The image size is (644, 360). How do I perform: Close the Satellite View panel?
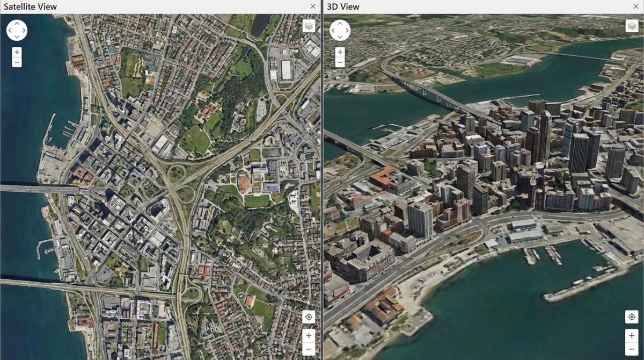[313, 6]
